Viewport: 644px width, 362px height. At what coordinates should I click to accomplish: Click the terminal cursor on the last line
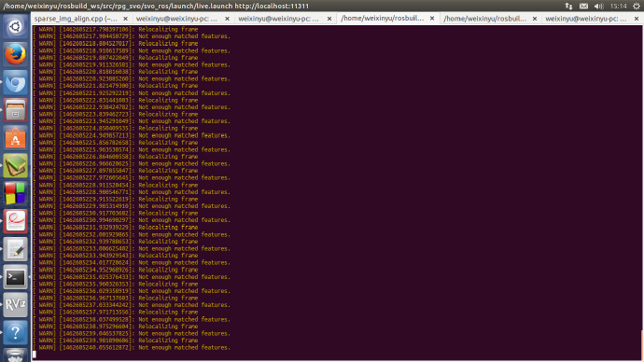point(35,355)
